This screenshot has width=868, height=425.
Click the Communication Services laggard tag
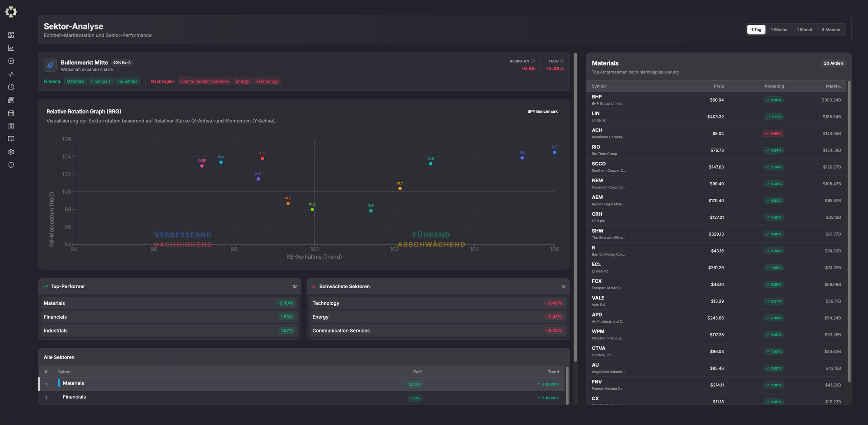(204, 82)
